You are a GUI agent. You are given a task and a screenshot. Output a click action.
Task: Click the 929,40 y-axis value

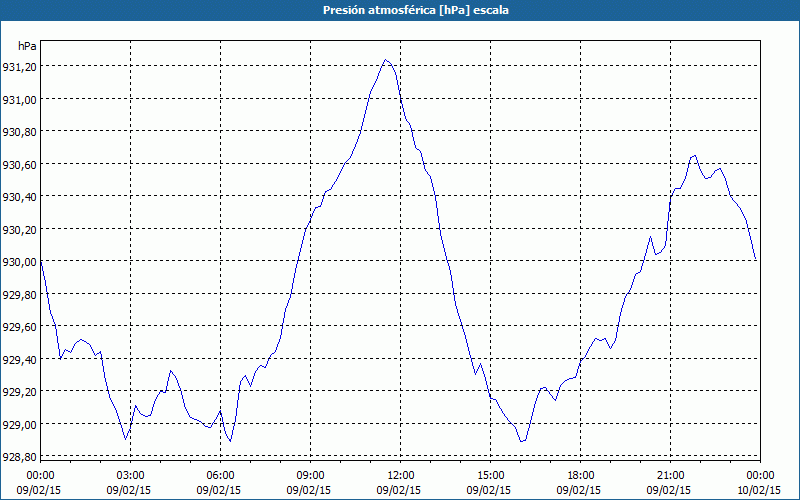19,359
